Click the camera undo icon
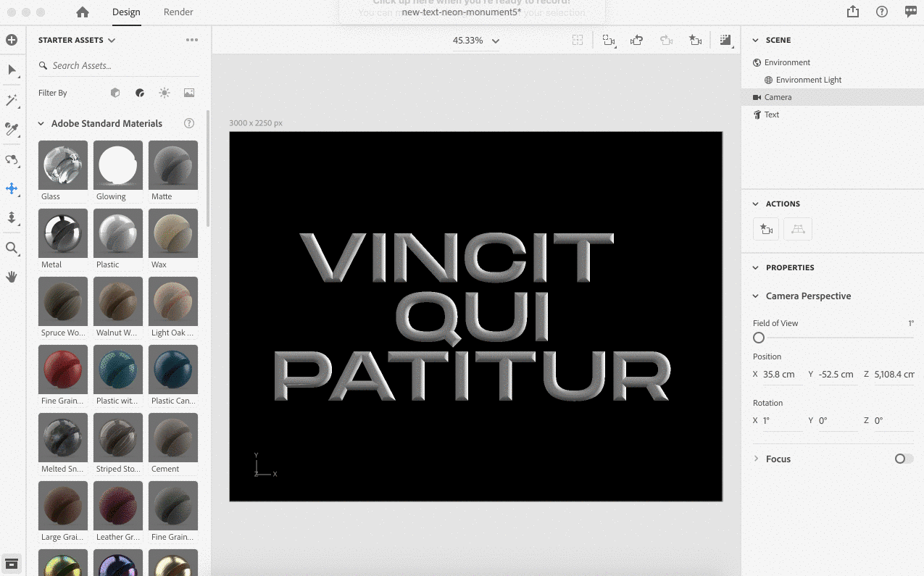This screenshot has width=924, height=576. pyautogui.click(x=637, y=41)
